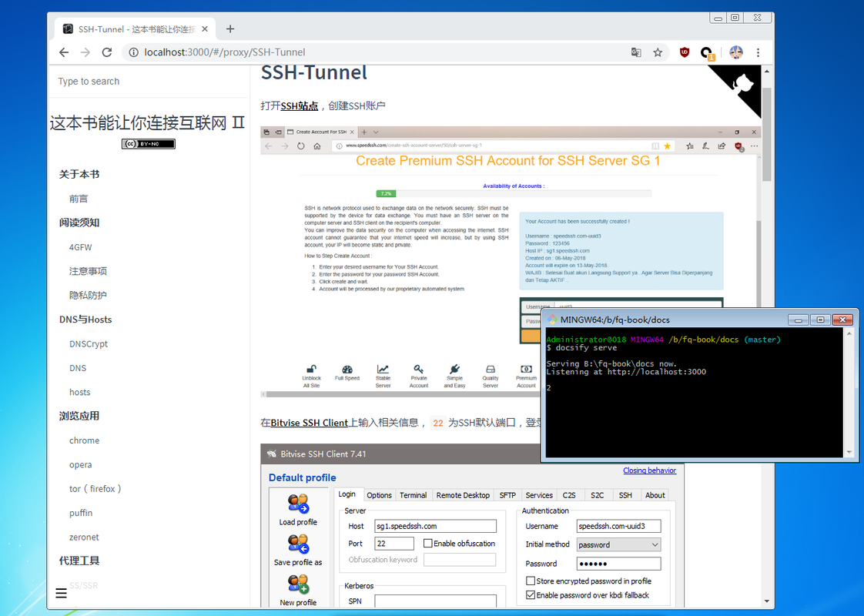864x616 pixels.
Task: Open the Chrome profile avatar
Action: point(736,52)
